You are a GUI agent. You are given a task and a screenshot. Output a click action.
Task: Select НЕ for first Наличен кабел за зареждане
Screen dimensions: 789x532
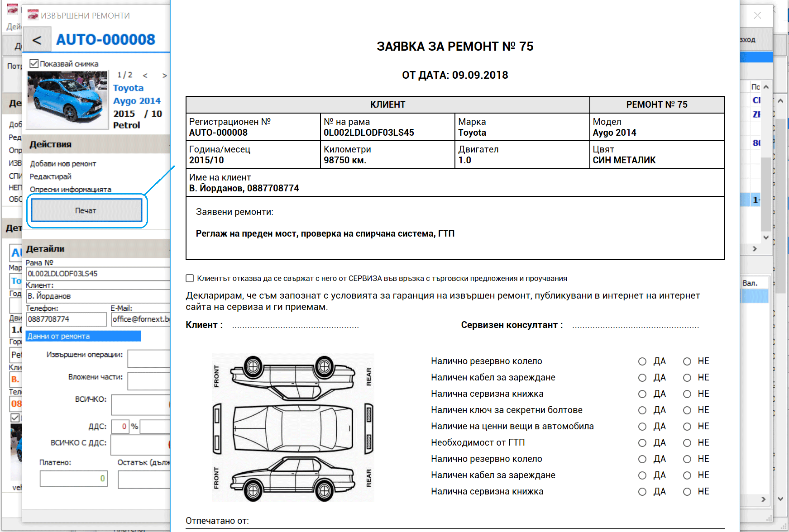click(687, 378)
